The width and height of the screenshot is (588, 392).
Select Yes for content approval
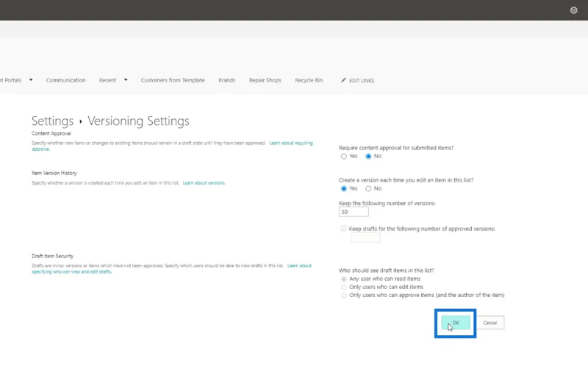pos(343,157)
